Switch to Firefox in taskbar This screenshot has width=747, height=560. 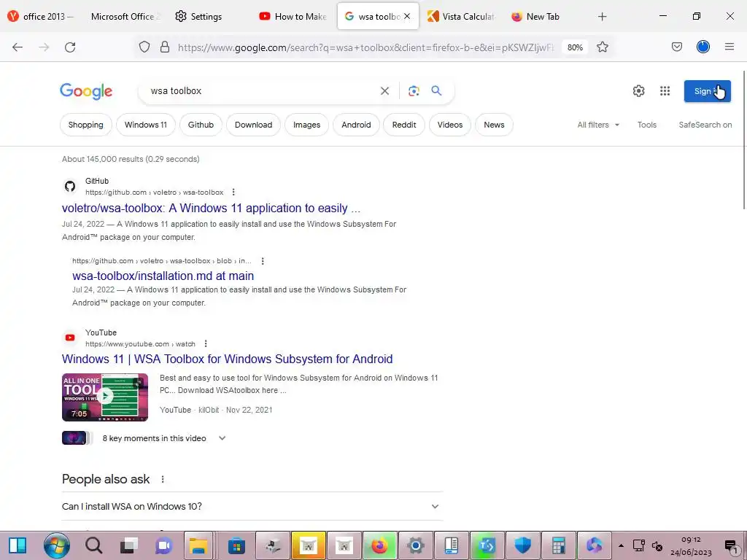pyautogui.click(x=379, y=545)
